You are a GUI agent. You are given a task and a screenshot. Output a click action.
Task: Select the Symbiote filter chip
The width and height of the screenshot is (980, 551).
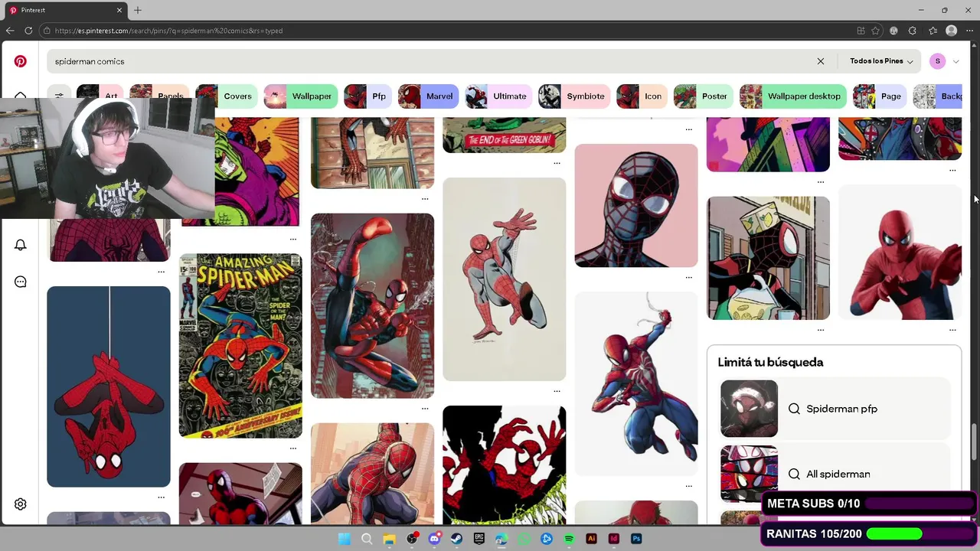(x=573, y=96)
